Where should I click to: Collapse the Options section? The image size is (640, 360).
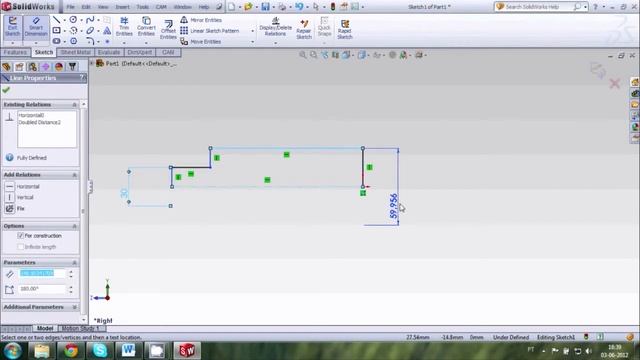pos(74,226)
